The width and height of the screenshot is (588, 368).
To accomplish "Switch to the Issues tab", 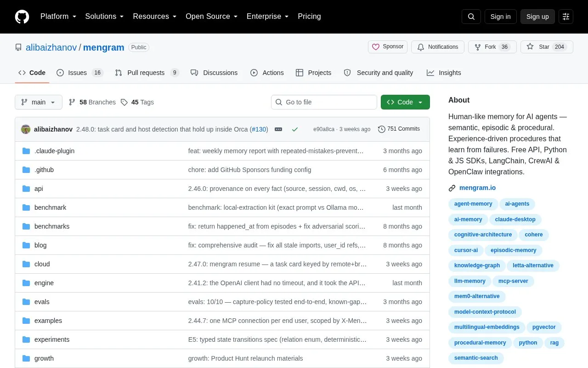I will 80,73.
